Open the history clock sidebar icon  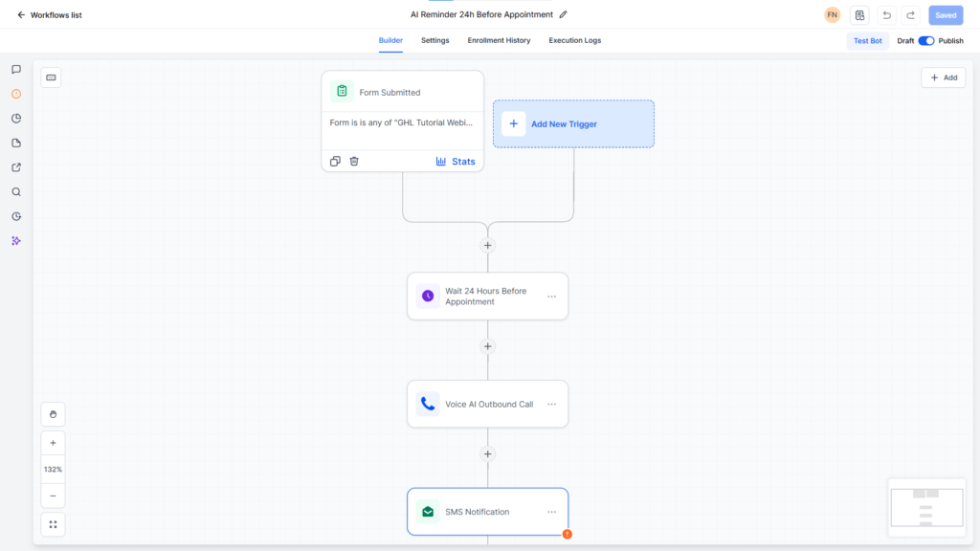pos(16,216)
